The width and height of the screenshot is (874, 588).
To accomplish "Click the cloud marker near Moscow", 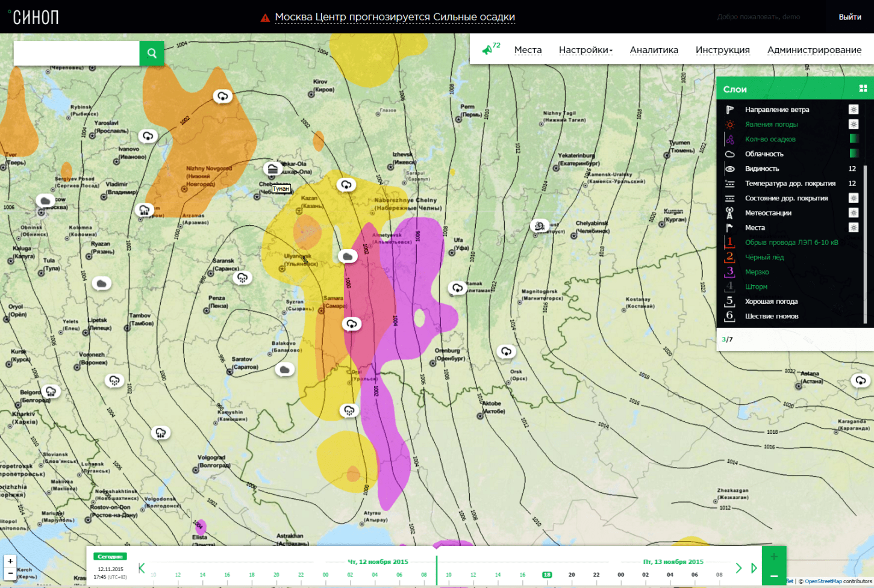I will coord(45,200).
